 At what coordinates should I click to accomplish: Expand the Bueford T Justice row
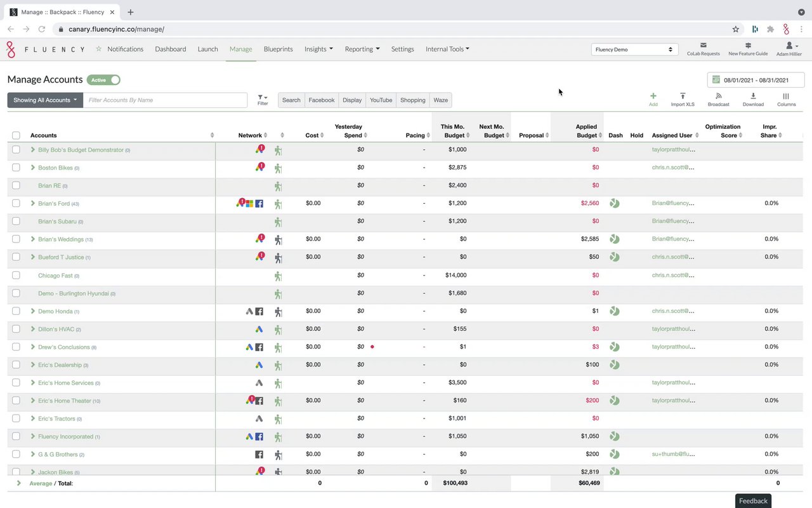click(33, 257)
